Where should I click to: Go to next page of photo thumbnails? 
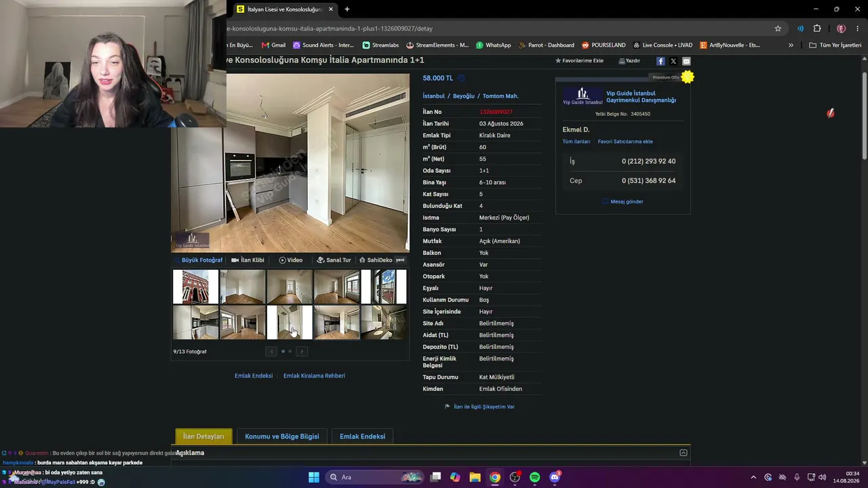(302, 351)
